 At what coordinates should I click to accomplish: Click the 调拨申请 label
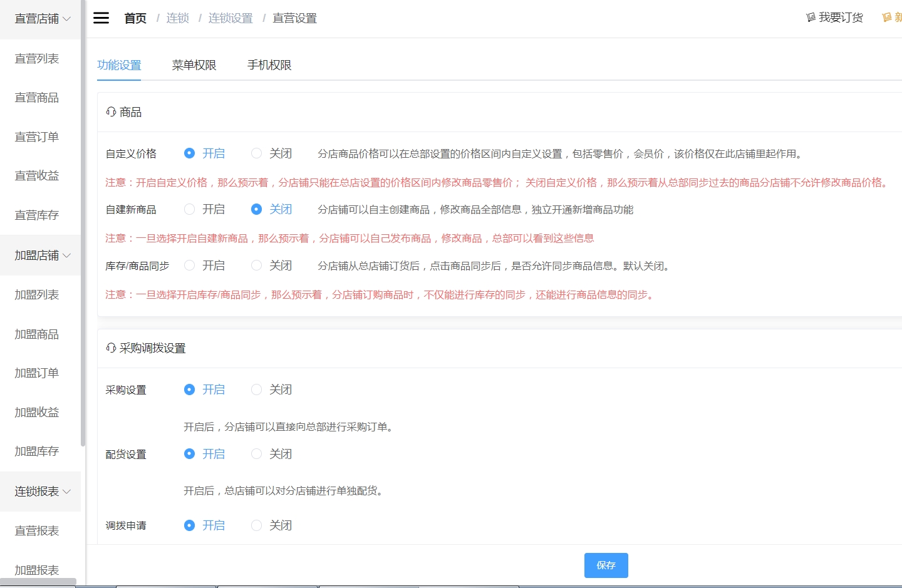126,526
